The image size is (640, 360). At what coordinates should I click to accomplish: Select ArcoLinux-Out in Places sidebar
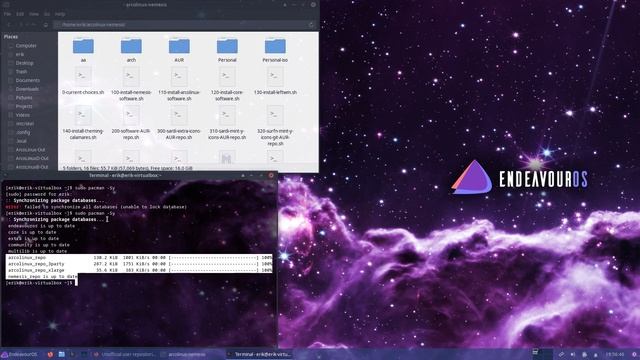pos(31,150)
